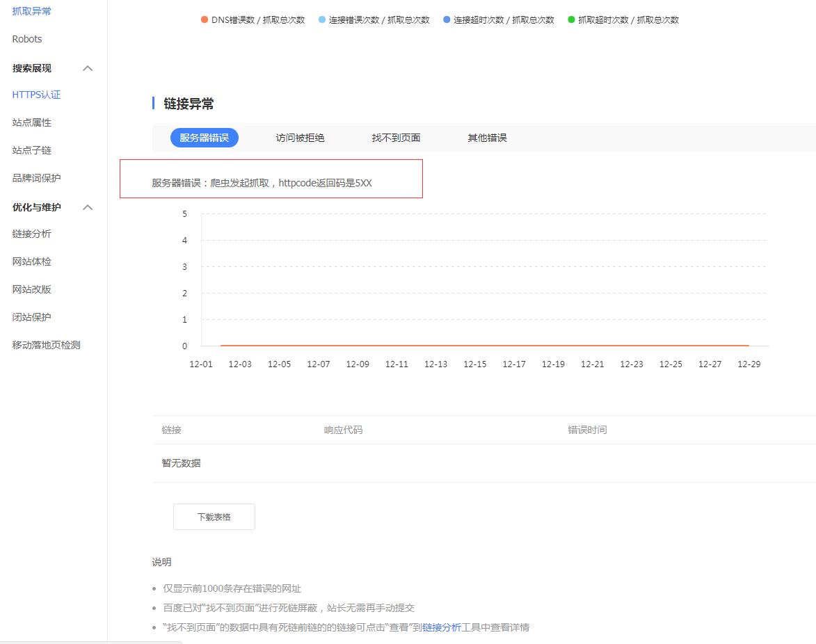Click the 12-15 date on chart axis
Screen dimensions: 816x644
click(x=474, y=364)
